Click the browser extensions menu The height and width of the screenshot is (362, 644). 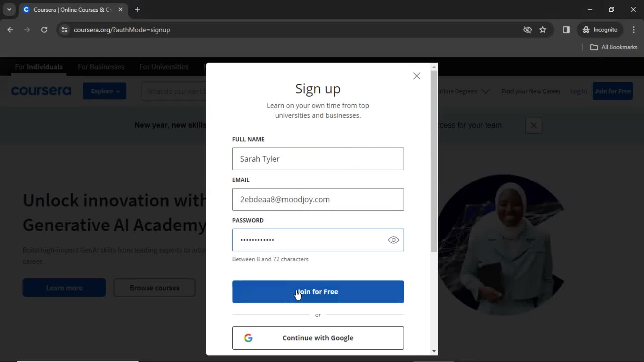pyautogui.click(x=567, y=29)
